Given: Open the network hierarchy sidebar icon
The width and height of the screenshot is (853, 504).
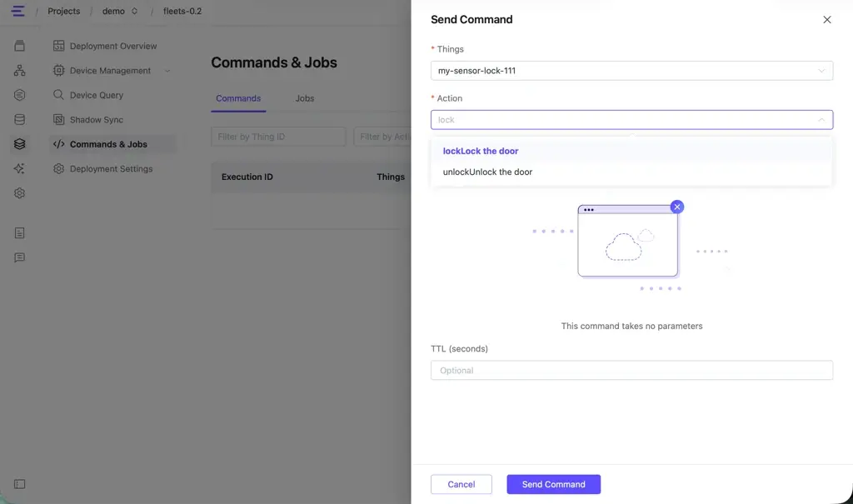Looking at the screenshot, I should click(20, 70).
